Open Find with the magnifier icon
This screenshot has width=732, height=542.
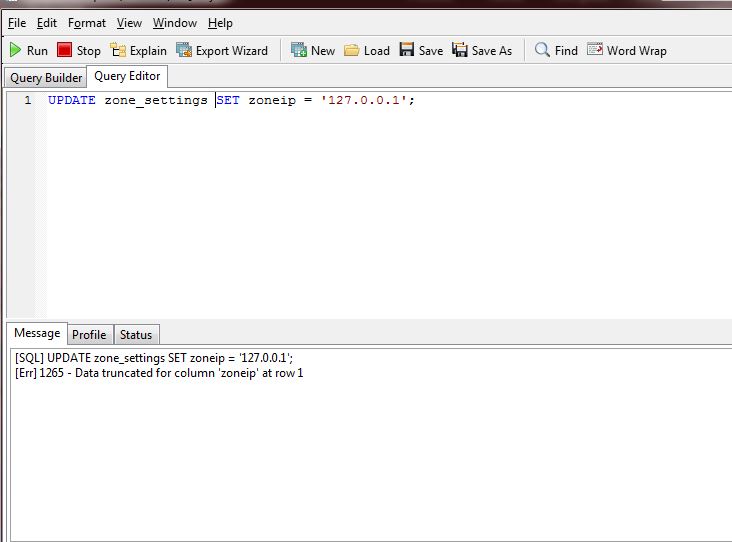click(x=543, y=50)
